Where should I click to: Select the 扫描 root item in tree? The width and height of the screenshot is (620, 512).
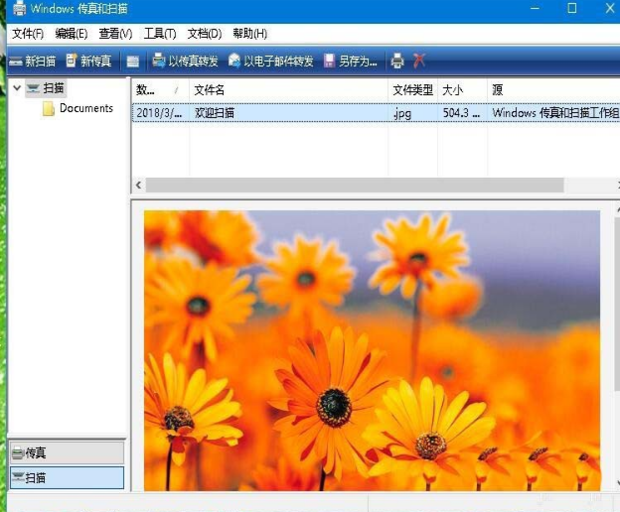46,88
